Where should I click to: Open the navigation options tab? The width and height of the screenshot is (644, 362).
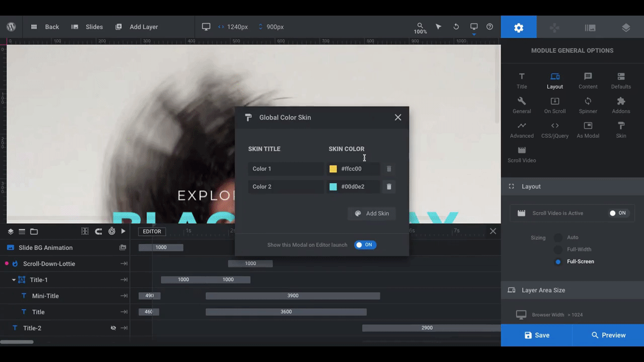[554, 28]
